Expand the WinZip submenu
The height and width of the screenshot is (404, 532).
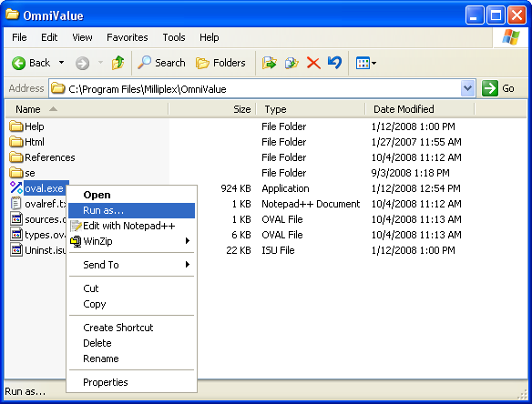pyautogui.click(x=132, y=241)
